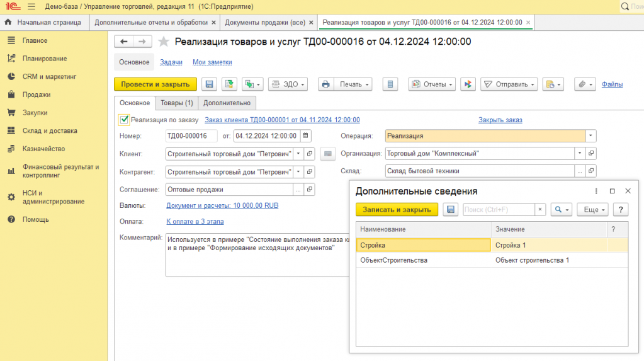Switch to Начальная страница tab

click(44, 22)
